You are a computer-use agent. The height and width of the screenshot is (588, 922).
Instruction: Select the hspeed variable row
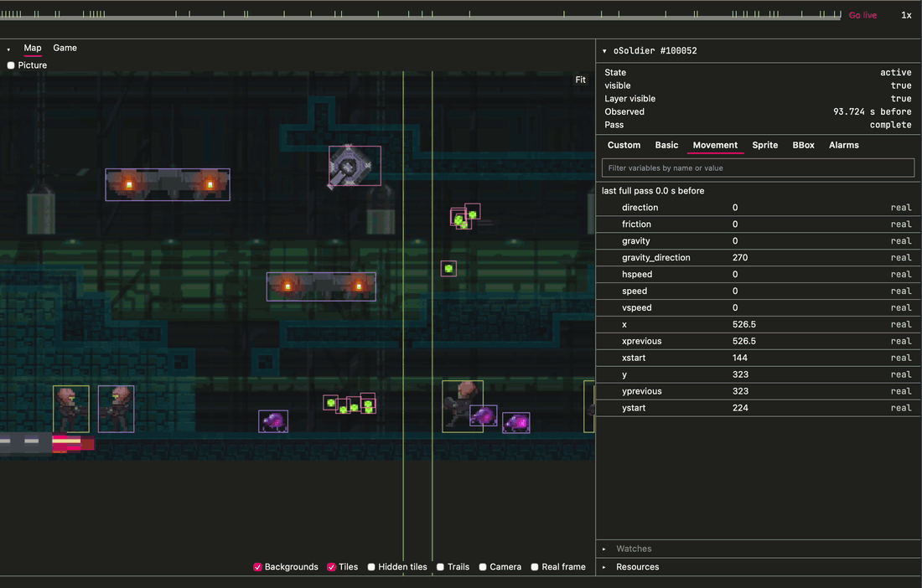pyautogui.click(x=759, y=275)
